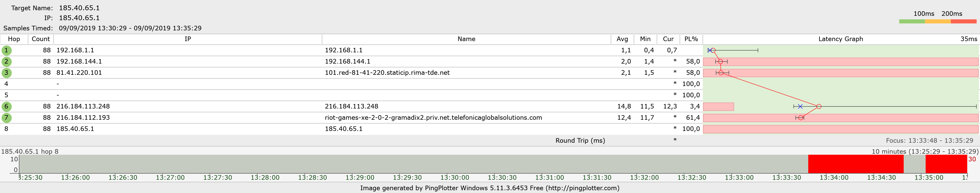This screenshot has width=980, height=193.
Task: Click the red 200ms legend color bar
Action: tap(963, 22)
